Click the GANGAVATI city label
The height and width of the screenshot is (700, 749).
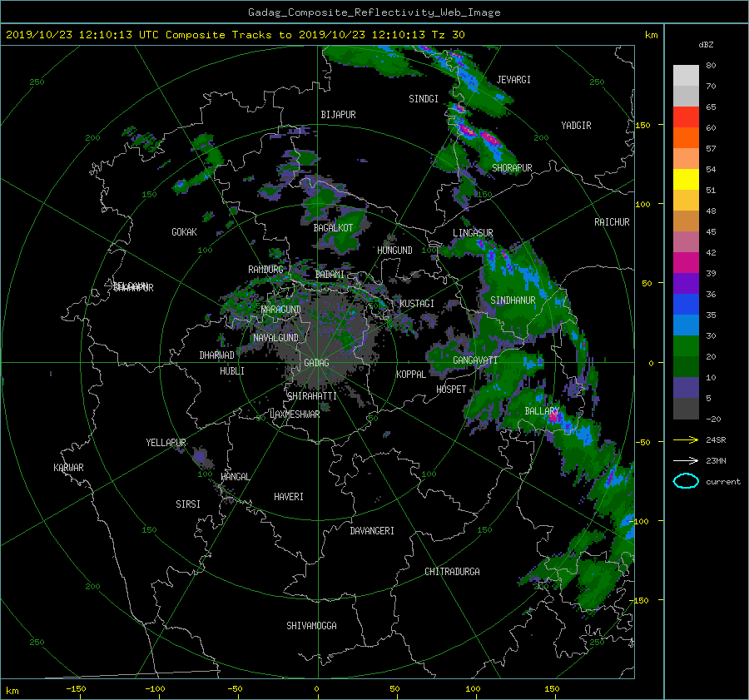tap(475, 360)
